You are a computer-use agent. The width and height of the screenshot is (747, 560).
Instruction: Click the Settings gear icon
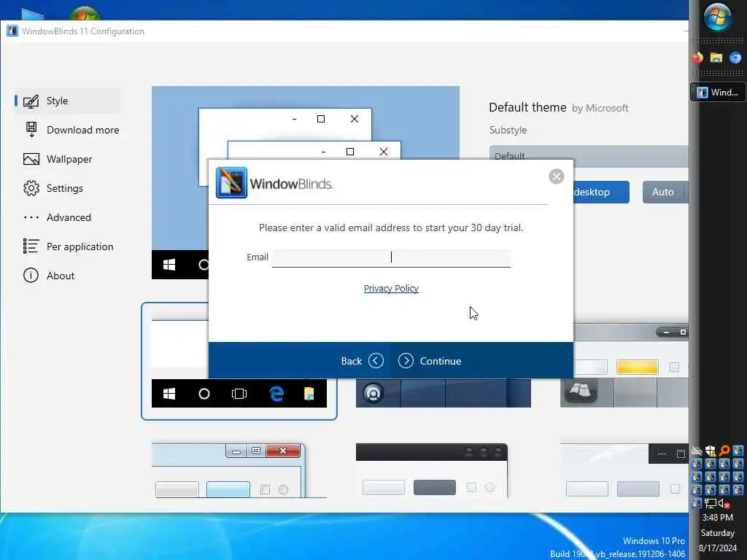click(x=31, y=188)
